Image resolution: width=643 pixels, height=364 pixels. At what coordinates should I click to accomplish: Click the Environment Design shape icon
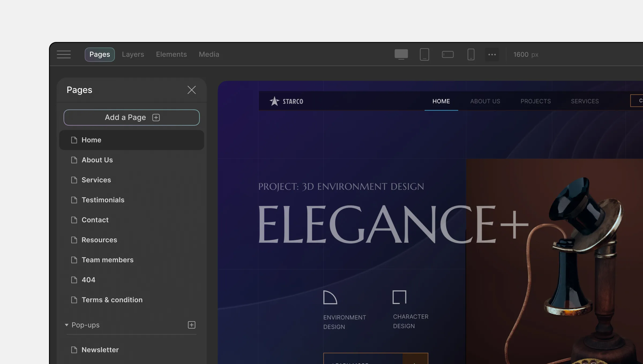pos(330,297)
